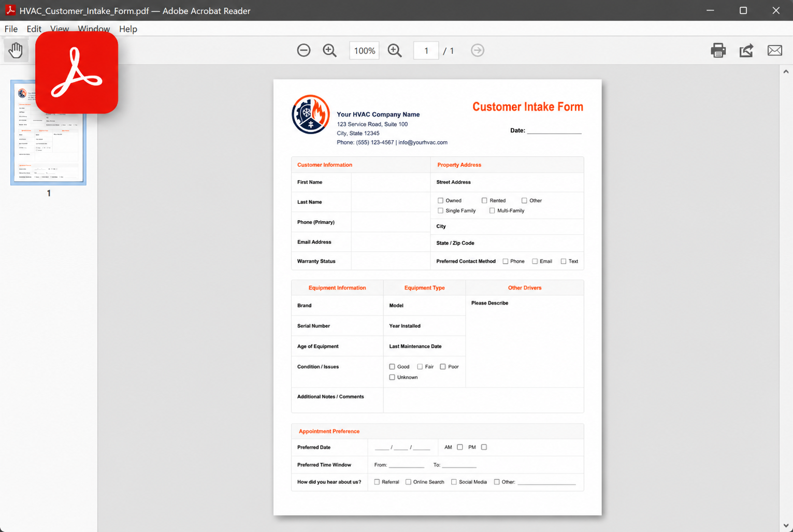Open the Edit menu
The image size is (793, 532).
[34, 29]
